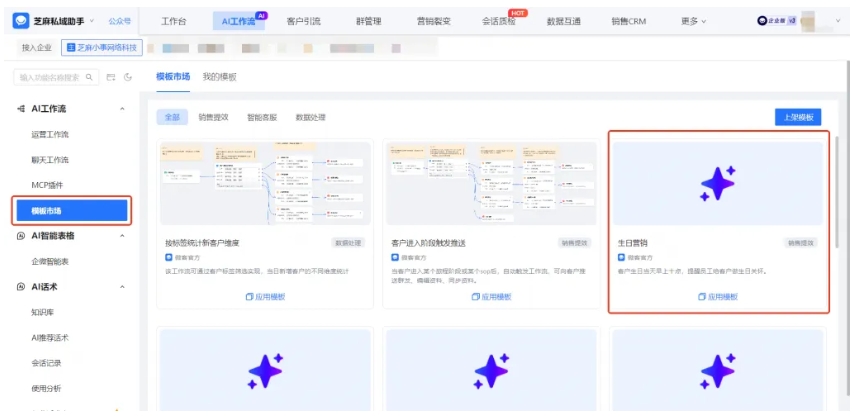Expand the 更多 dropdown menu
This screenshot has width=859, height=417.
pyautogui.click(x=694, y=21)
